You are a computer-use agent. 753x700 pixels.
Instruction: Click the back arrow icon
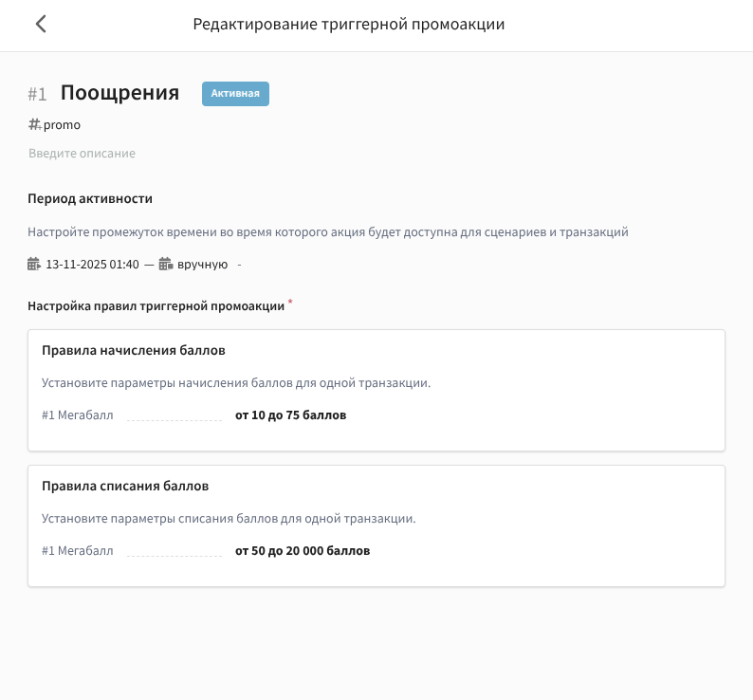pyautogui.click(x=41, y=25)
